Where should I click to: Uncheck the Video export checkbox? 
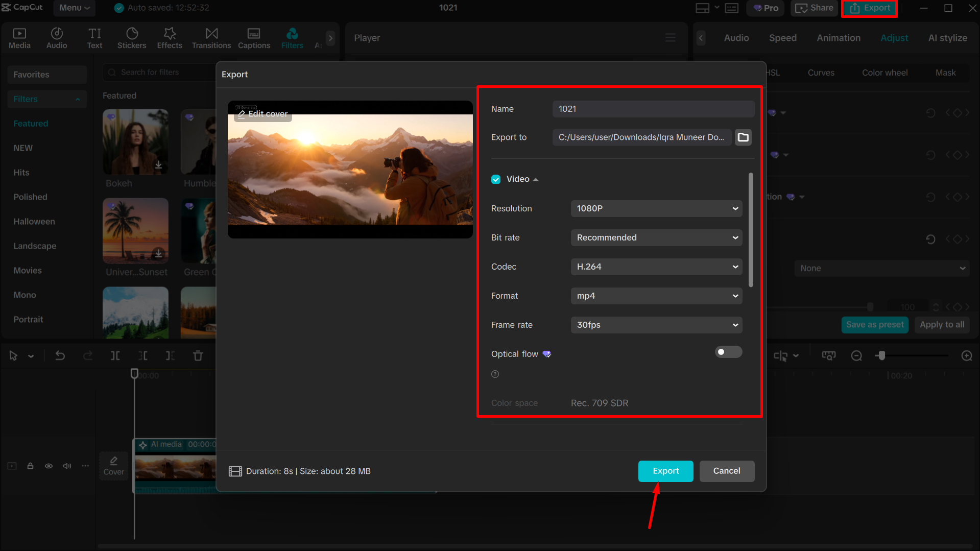click(496, 179)
